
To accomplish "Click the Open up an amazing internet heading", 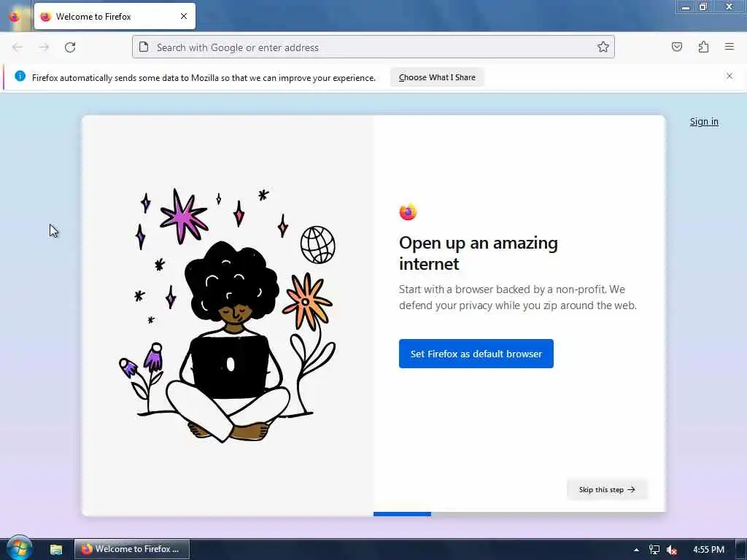I will click(x=479, y=253).
